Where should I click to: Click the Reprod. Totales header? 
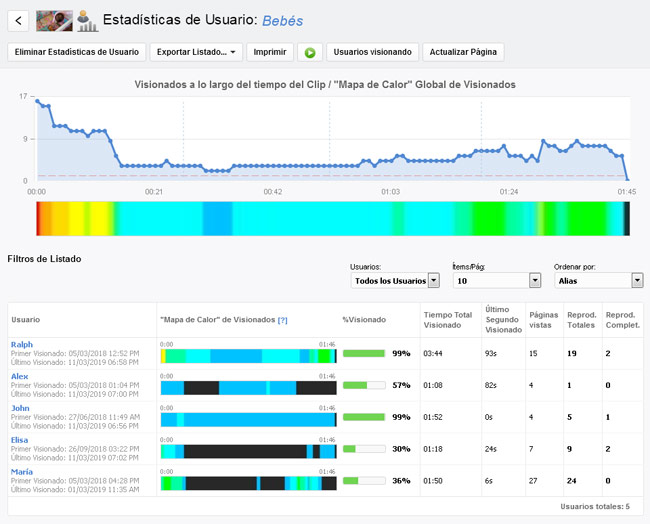pos(581,320)
